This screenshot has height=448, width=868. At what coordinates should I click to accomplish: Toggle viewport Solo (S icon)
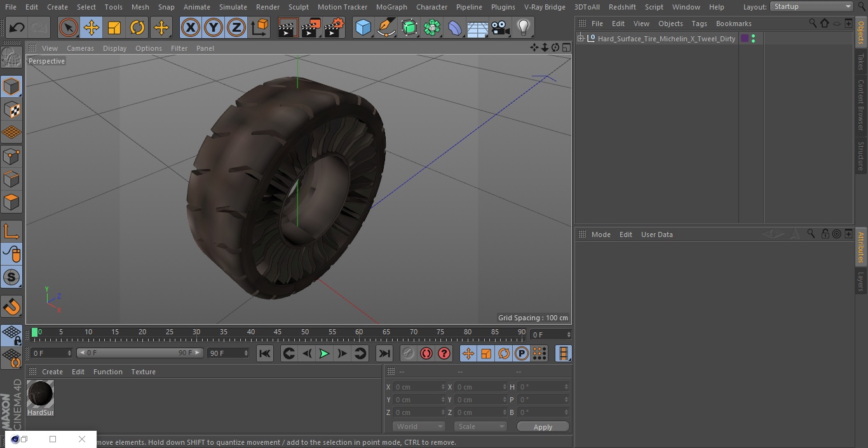11,277
